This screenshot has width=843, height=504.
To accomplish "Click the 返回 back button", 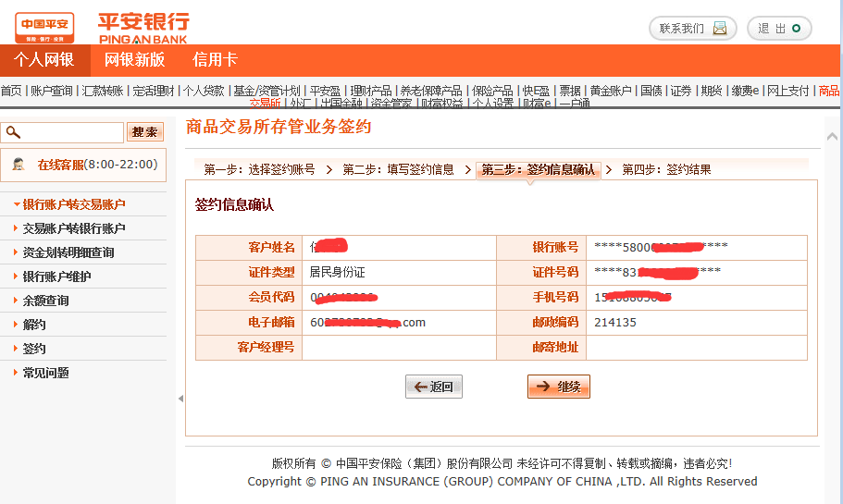I will pyautogui.click(x=434, y=387).
